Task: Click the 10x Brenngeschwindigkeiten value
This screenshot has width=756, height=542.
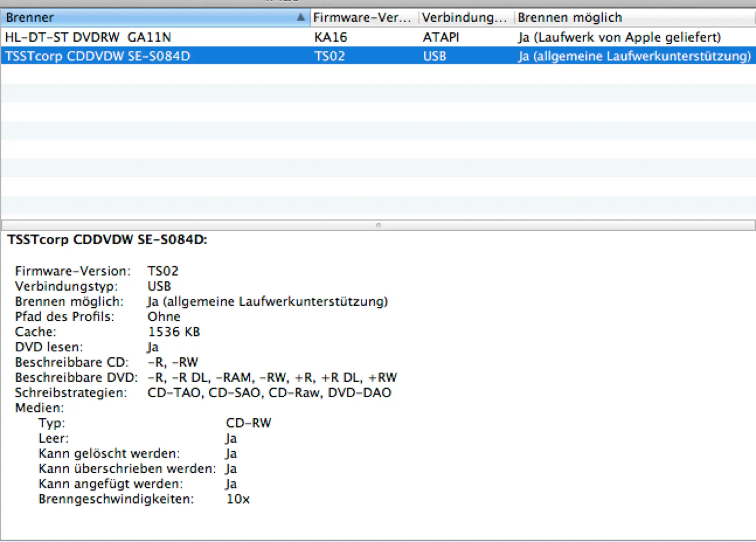Action: click(238, 499)
